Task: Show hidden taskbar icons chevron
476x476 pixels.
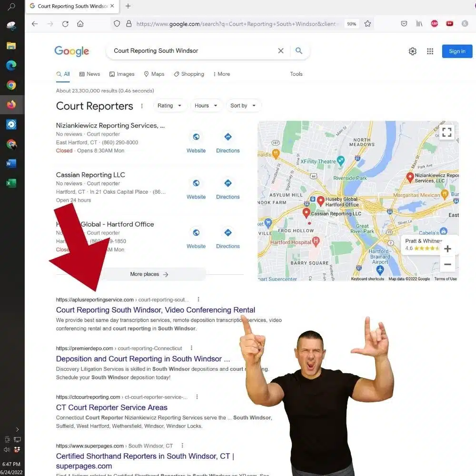Action: point(17,429)
